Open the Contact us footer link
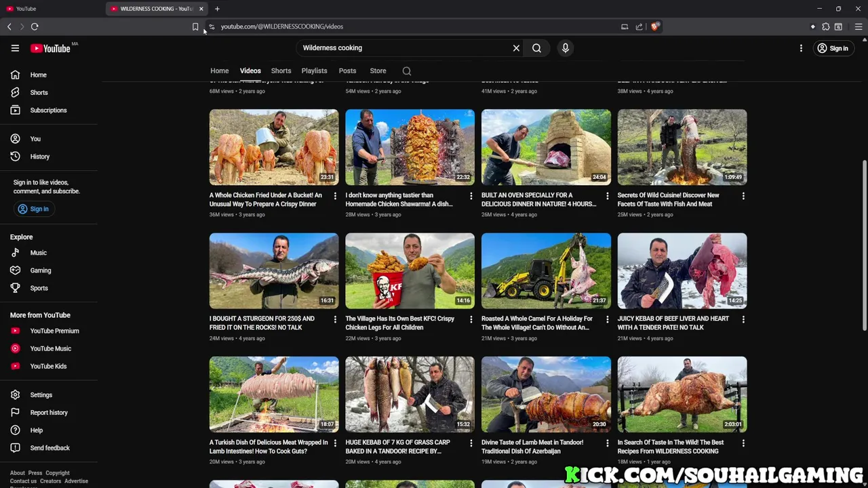Viewport: 868px width, 488px height. (23, 481)
